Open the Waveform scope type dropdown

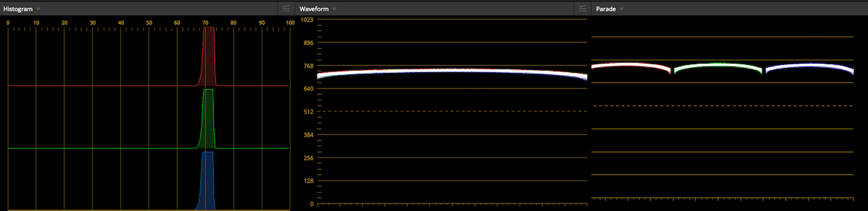pyautogui.click(x=318, y=9)
